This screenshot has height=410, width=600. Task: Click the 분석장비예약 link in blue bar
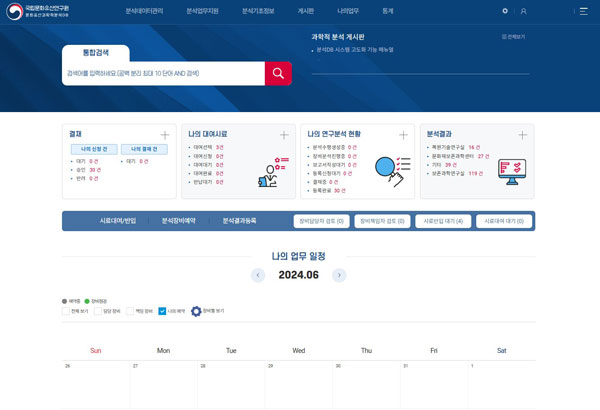tap(179, 221)
